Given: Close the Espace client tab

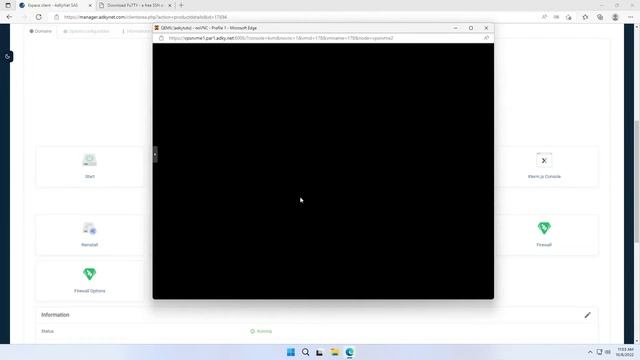Looking at the screenshot, I should pyautogui.click(x=90, y=5).
